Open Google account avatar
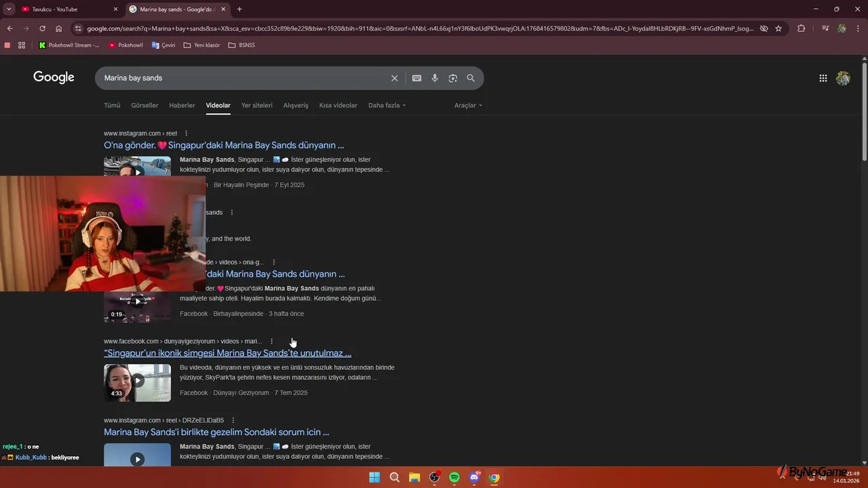 [843, 78]
